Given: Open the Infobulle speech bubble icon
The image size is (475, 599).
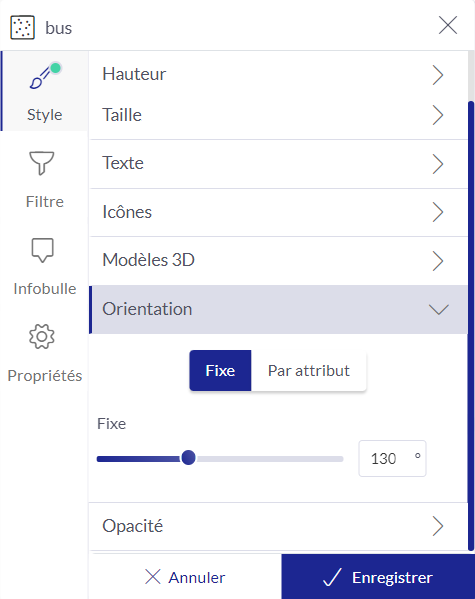Looking at the screenshot, I should (x=42, y=250).
